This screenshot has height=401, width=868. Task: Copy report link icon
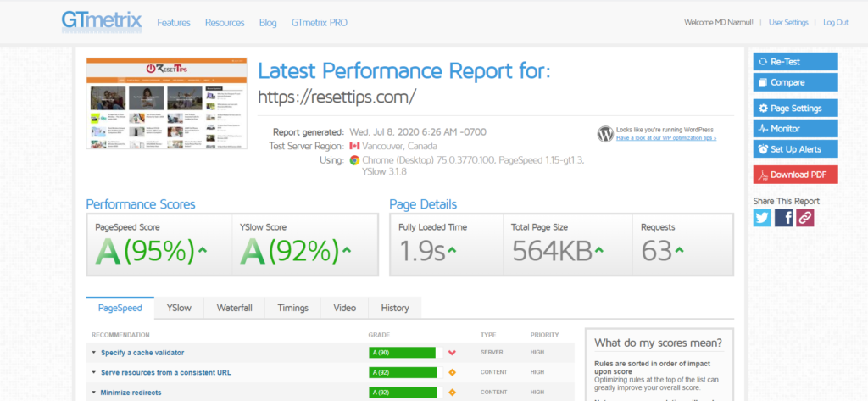805,218
